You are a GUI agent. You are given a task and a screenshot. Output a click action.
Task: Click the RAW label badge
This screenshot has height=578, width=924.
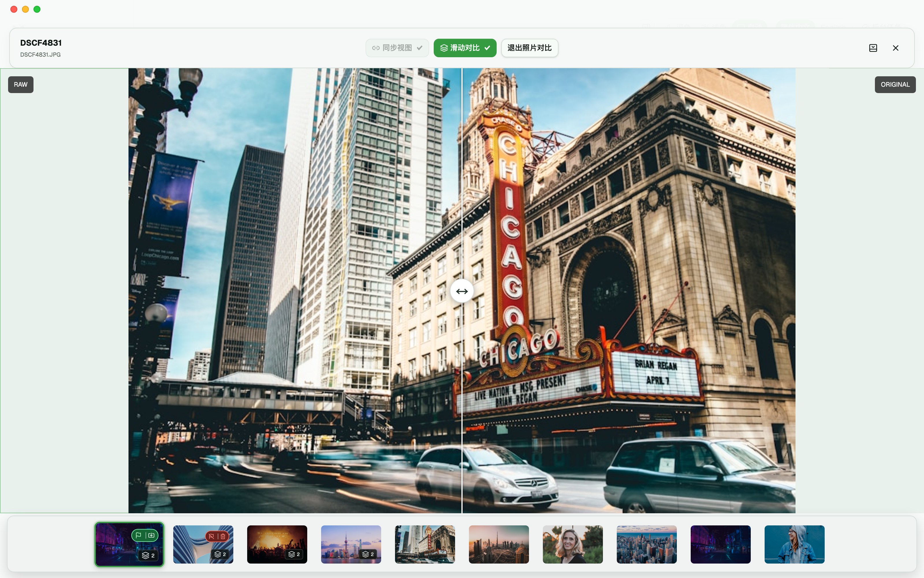click(x=21, y=84)
